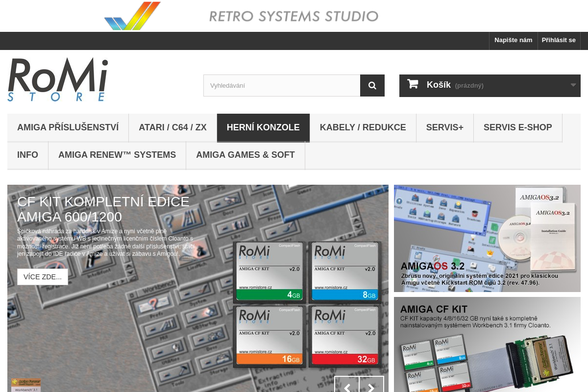This screenshot has width=588, height=392.
Task: Click the search magnifier icon
Action: [x=372, y=85]
